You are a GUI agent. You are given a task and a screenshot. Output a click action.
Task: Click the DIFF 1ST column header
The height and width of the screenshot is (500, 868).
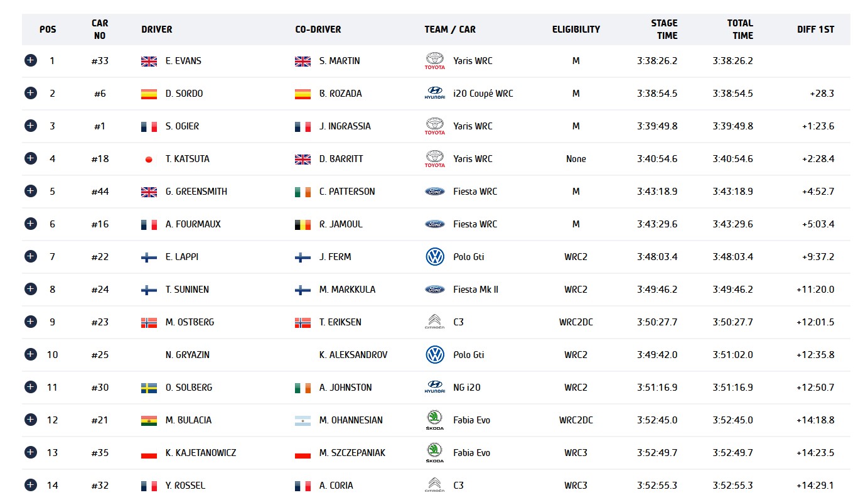point(815,30)
